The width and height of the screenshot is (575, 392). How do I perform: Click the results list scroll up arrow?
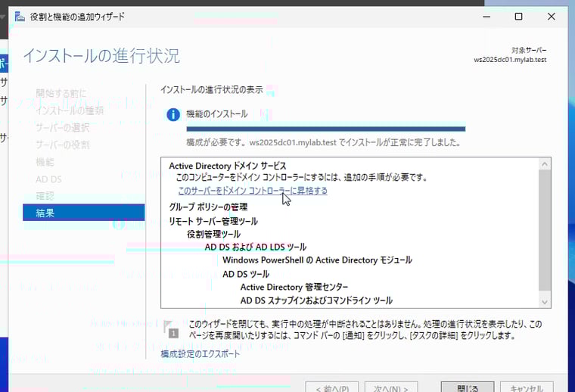pos(545,164)
